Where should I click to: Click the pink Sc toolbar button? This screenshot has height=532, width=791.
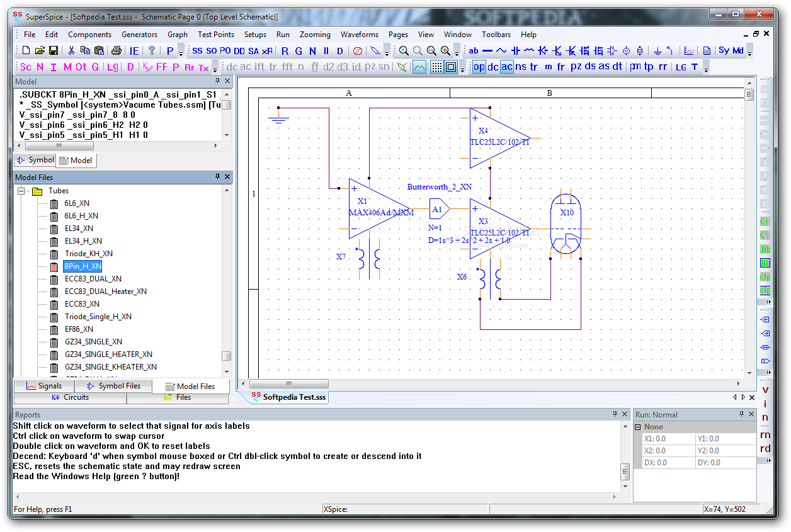26,67
